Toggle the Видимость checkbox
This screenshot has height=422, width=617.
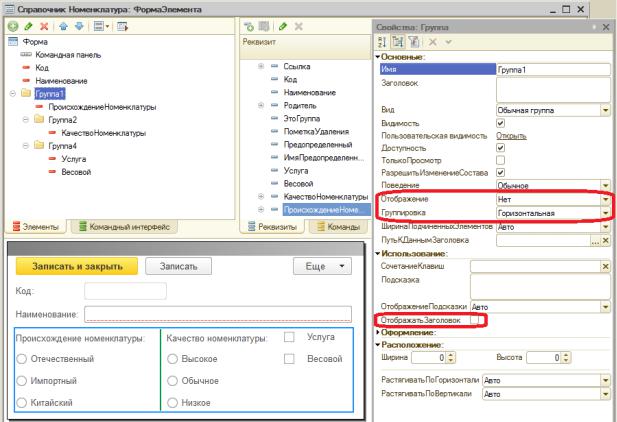point(501,123)
